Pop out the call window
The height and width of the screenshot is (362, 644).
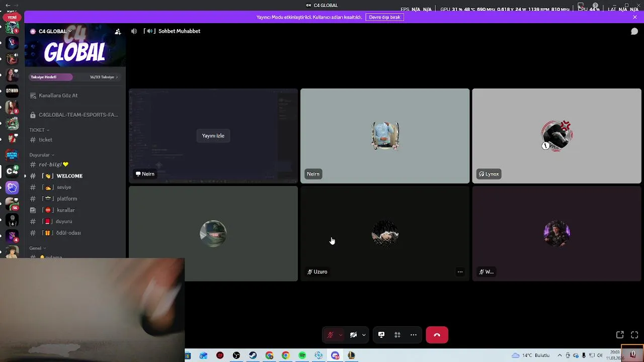(620, 335)
